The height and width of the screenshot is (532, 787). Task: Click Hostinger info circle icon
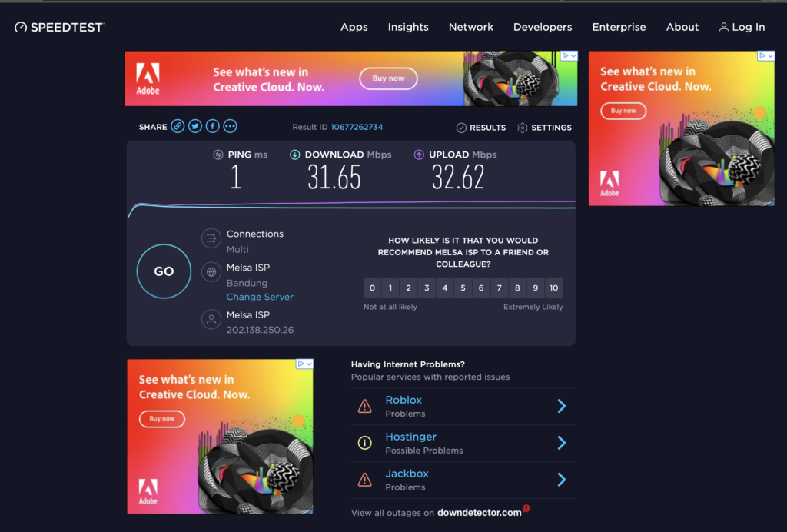click(x=365, y=443)
